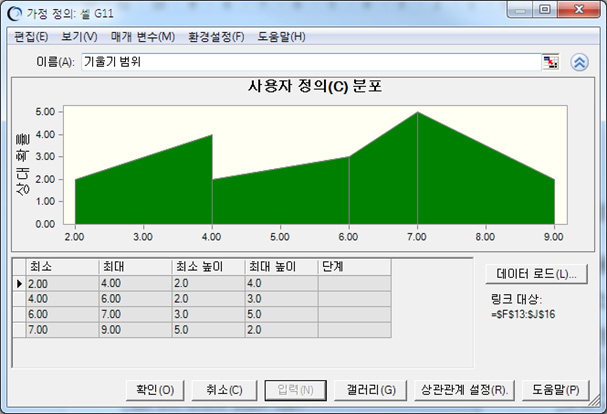The image size is (607, 414).
Task: Click the empty 단계 cell in first row
Action: (355, 283)
